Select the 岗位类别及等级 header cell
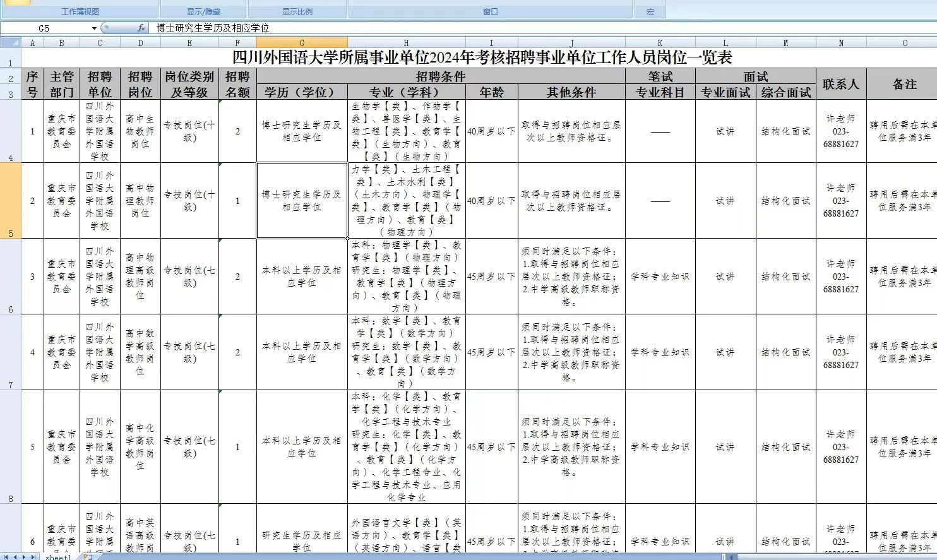Screen dimensions: 937x560 [189, 84]
